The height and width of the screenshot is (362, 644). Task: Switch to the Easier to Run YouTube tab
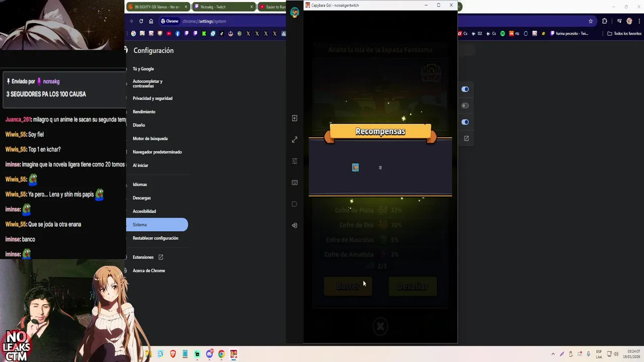tap(272, 7)
